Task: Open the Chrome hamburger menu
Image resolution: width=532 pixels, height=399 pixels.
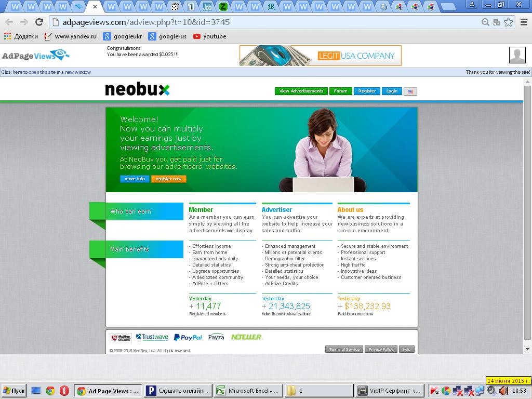Action: click(x=524, y=22)
